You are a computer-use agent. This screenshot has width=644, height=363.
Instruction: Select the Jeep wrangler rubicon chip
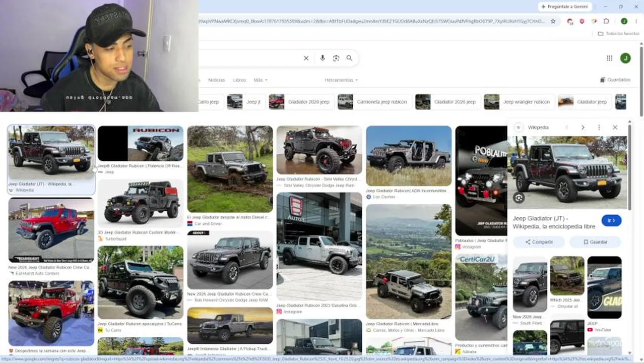(519, 102)
